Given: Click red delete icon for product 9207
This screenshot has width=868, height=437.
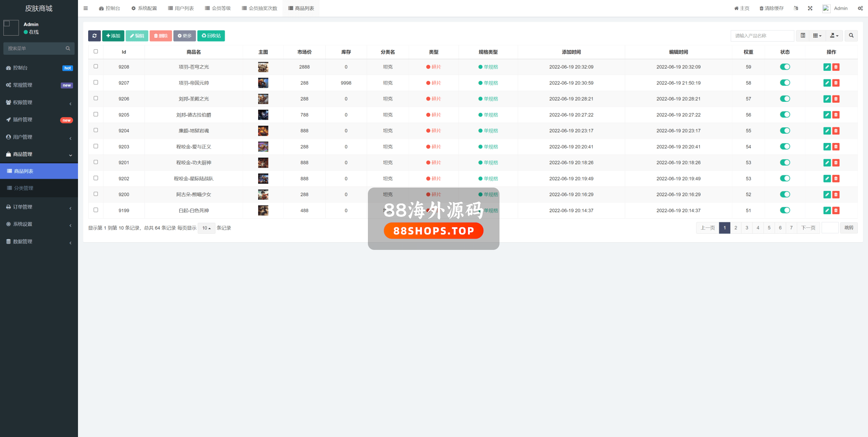Looking at the screenshot, I should [836, 83].
